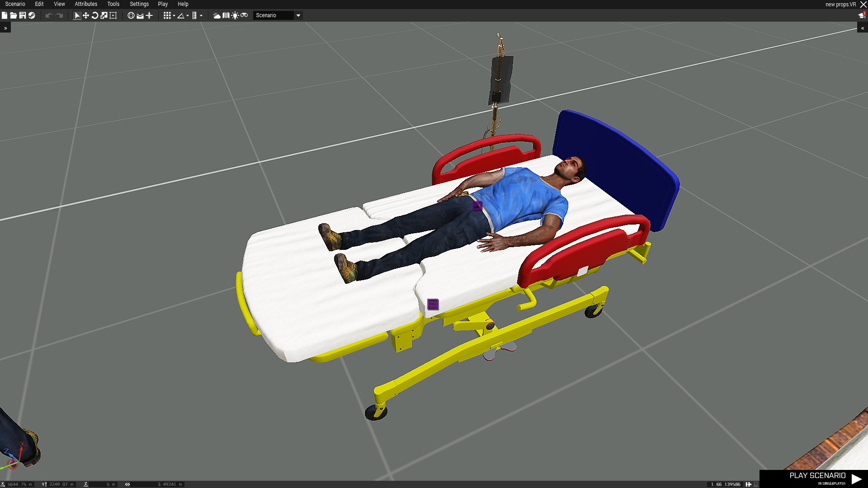Toggle the flashlight lamp icon

(235, 15)
